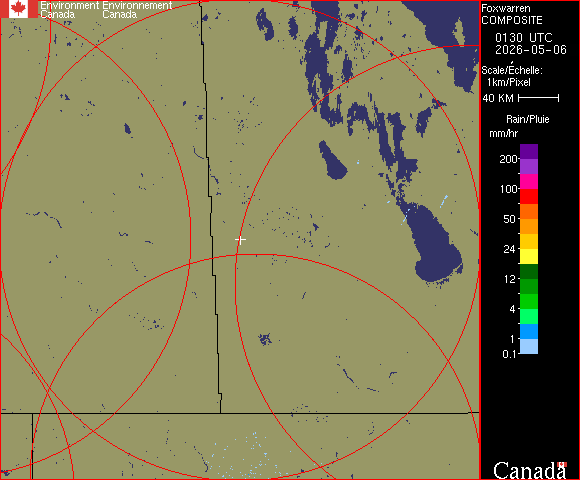This screenshot has height=480, width=580.
Task: Click the 40 KM scale bar
Action: (x=538, y=98)
